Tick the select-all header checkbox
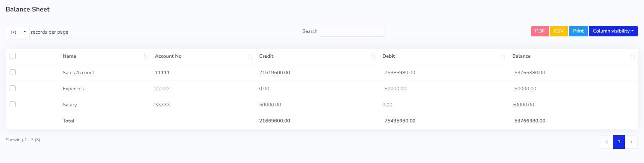The width and height of the screenshot is (644, 163). coord(13,56)
